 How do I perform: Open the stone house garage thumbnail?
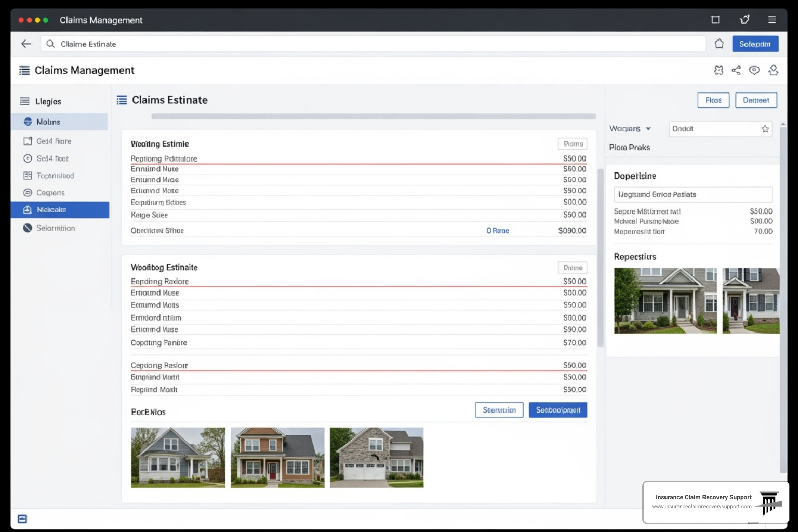377,458
